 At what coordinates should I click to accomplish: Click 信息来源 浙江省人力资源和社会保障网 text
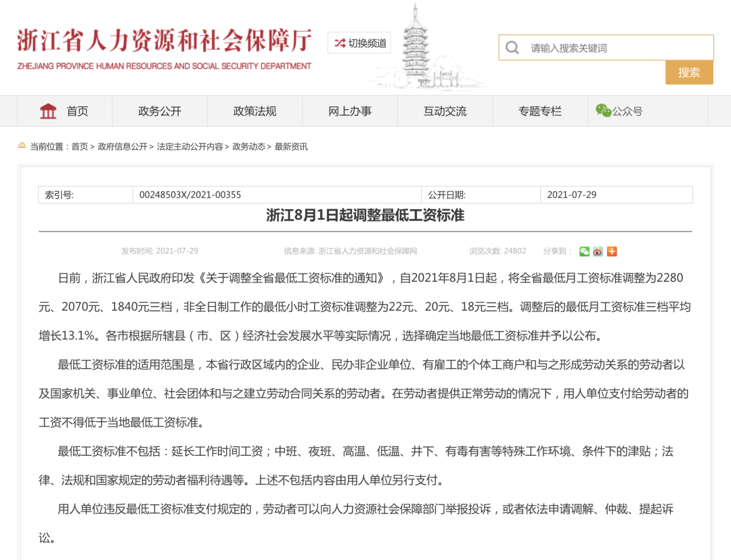click(350, 251)
